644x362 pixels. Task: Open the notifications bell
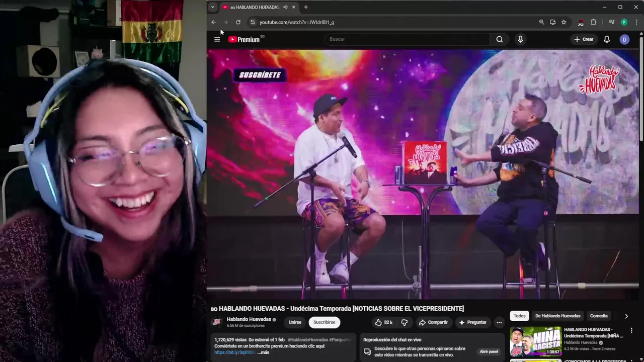[607, 39]
